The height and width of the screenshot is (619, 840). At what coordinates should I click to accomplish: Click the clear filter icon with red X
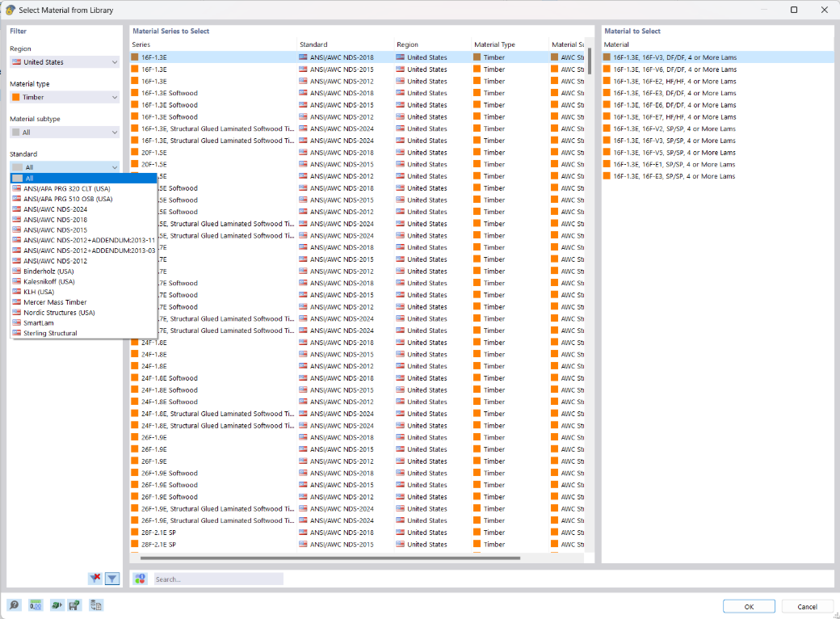tap(95, 579)
